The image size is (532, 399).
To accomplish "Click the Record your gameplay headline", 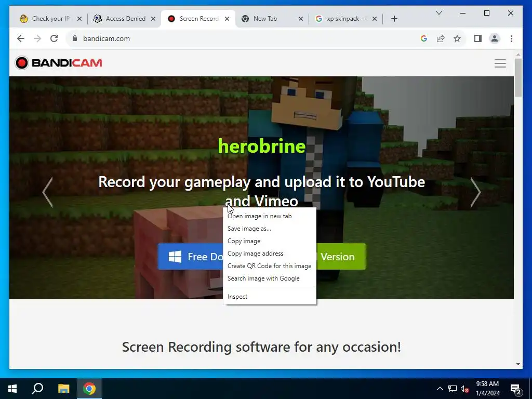I will pyautogui.click(x=262, y=191).
